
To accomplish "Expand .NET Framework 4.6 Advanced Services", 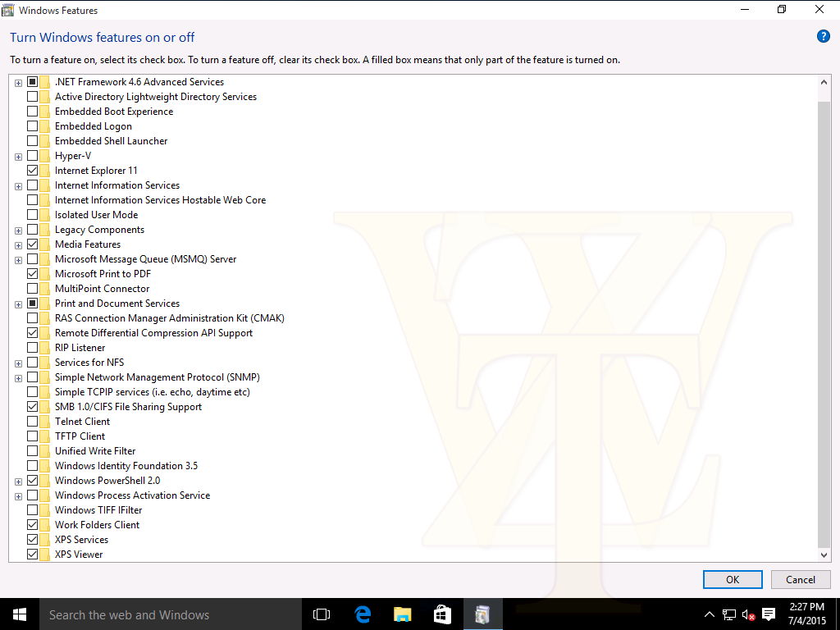I will click(x=18, y=83).
